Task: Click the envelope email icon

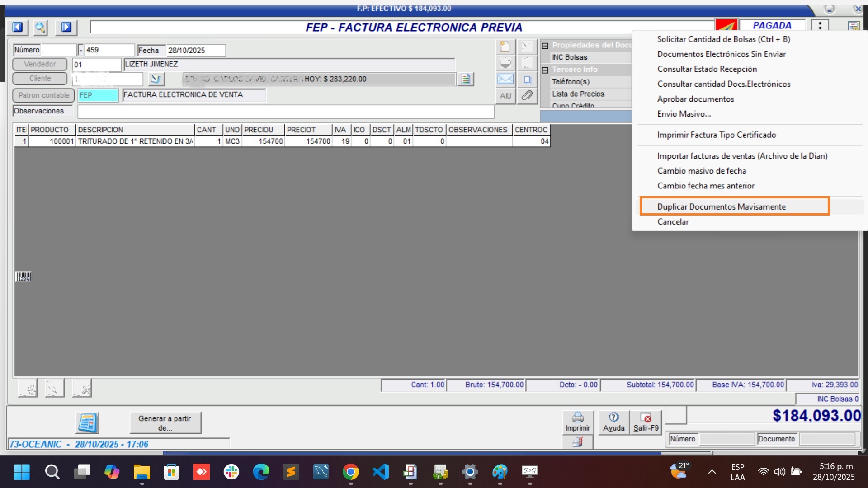Action: [505, 79]
